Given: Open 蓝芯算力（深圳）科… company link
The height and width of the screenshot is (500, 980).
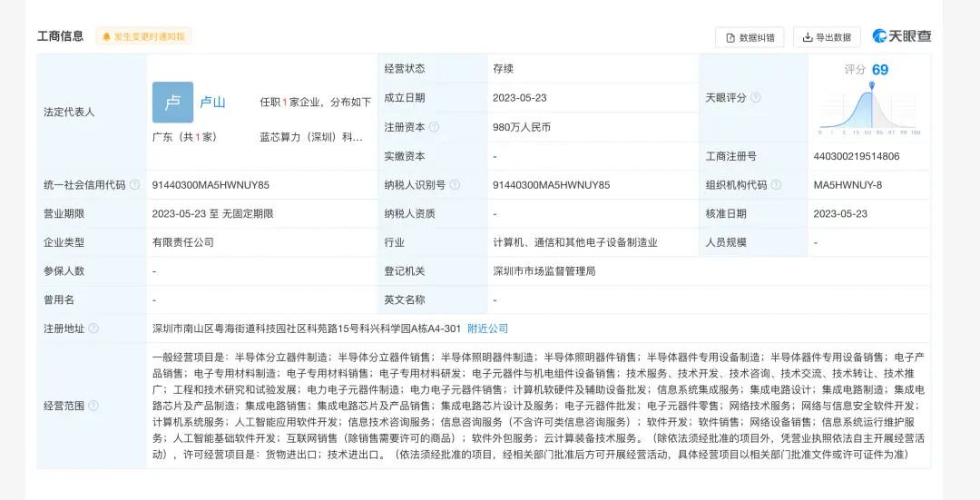Looking at the screenshot, I should coord(311,137).
